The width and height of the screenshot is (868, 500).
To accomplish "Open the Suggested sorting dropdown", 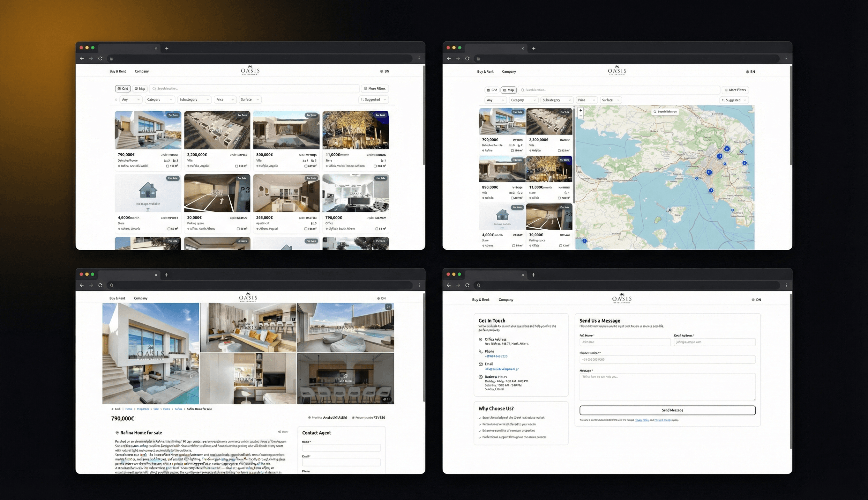I will (x=373, y=99).
